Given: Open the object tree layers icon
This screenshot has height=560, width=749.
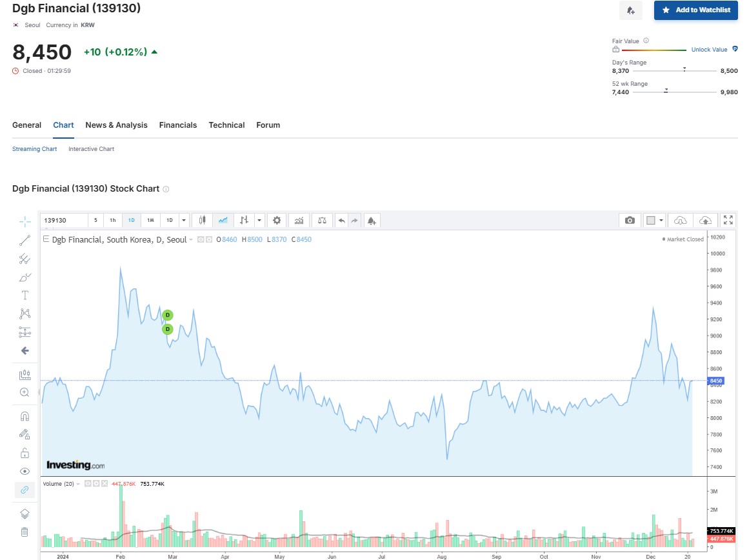Looking at the screenshot, I should click(x=25, y=514).
